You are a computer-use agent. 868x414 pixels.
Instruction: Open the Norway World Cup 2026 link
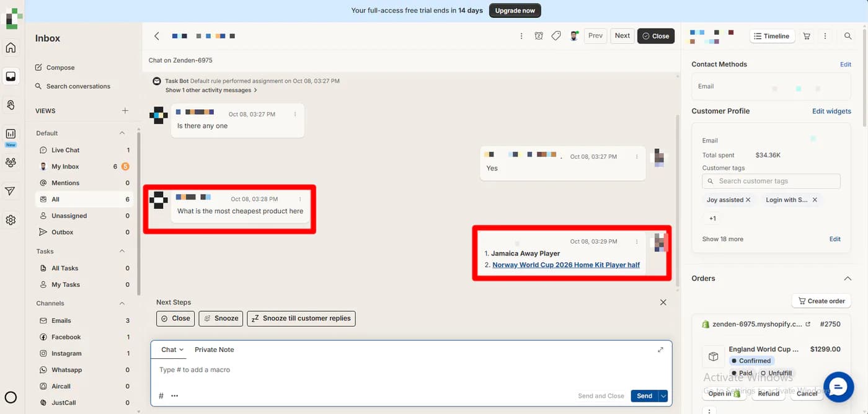point(566,265)
